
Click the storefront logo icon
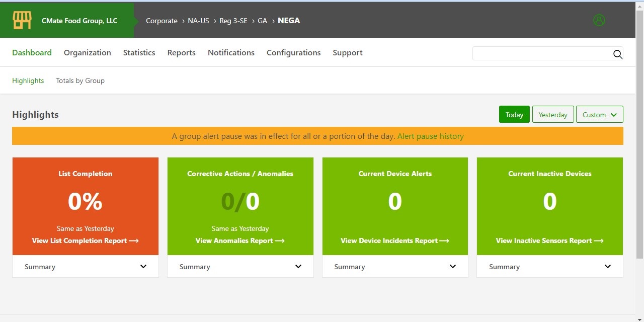tap(22, 21)
